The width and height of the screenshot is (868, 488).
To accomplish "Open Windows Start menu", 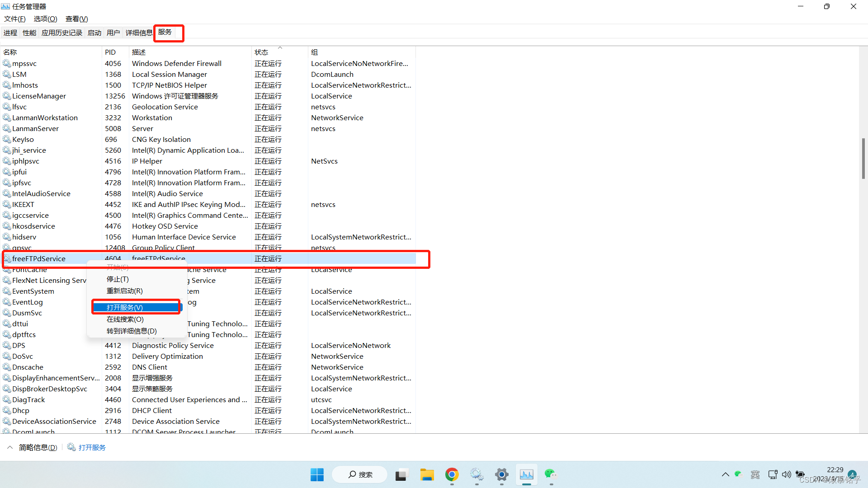I will (317, 474).
